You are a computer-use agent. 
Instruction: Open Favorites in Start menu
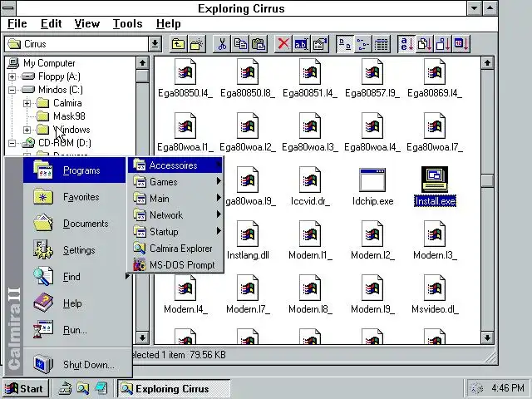[x=77, y=197]
